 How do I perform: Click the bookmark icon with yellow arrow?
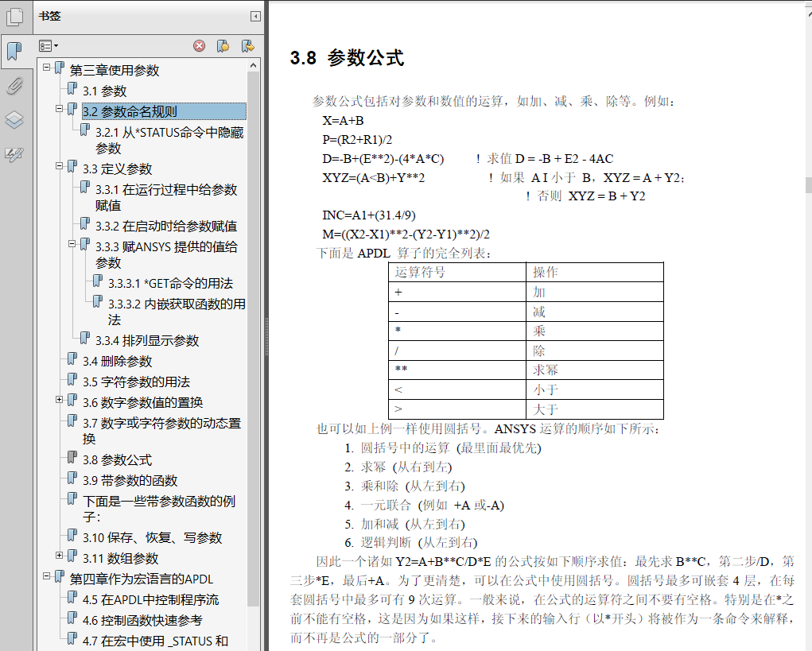click(247, 46)
